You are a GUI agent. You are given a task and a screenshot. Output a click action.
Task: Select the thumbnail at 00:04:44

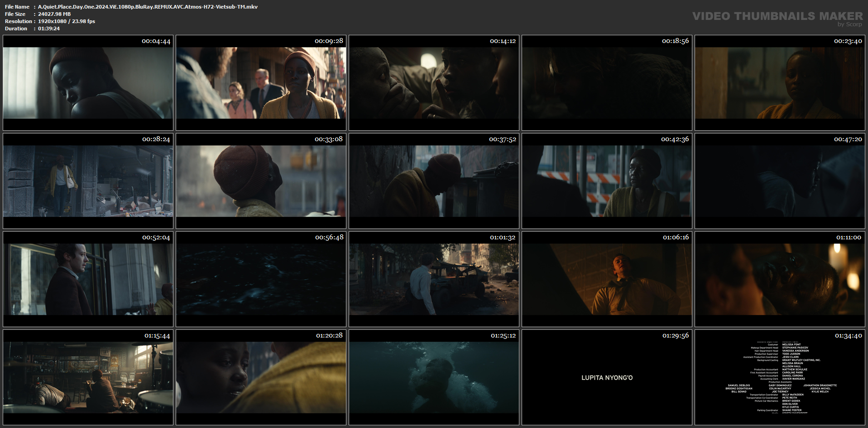click(x=88, y=83)
